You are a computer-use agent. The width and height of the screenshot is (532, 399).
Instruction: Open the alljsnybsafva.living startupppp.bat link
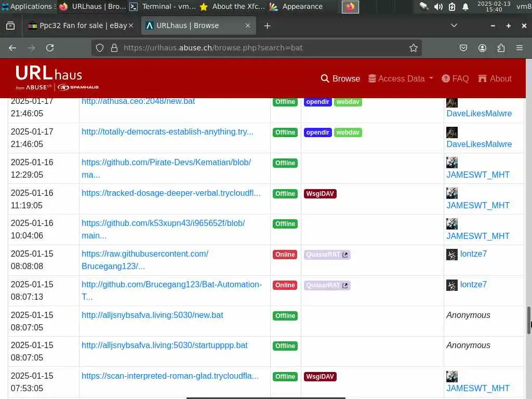pyautogui.click(x=165, y=345)
